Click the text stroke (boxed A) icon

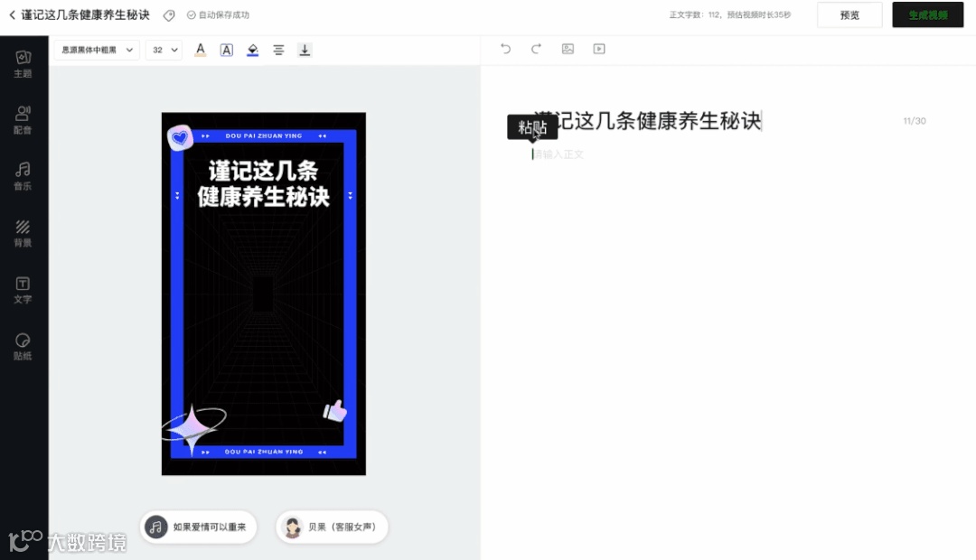click(226, 50)
